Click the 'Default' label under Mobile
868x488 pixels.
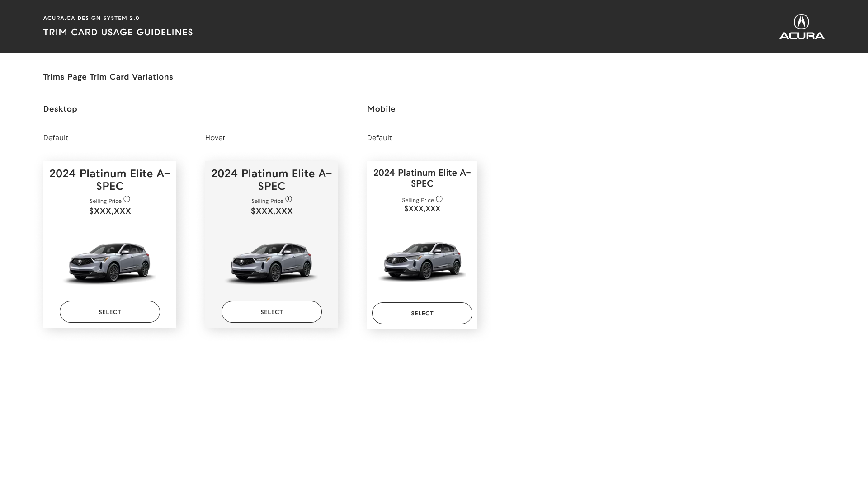pos(379,138)
